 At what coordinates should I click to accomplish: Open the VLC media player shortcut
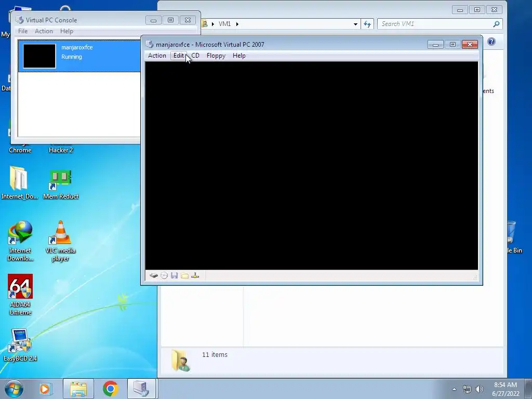tap(60, 241)
